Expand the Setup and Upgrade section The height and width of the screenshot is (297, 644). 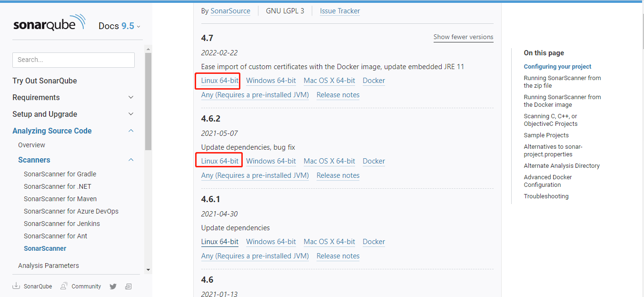click(x=73, y=114)
